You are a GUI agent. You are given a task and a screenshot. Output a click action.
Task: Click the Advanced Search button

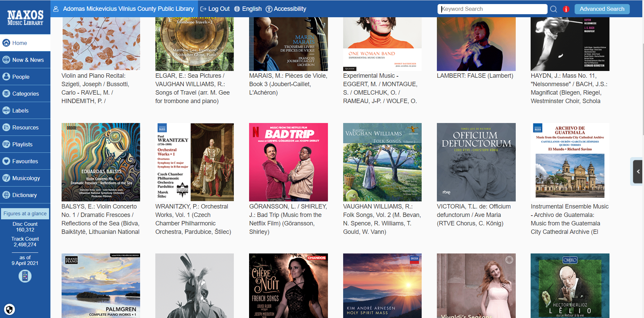(602, 9)
